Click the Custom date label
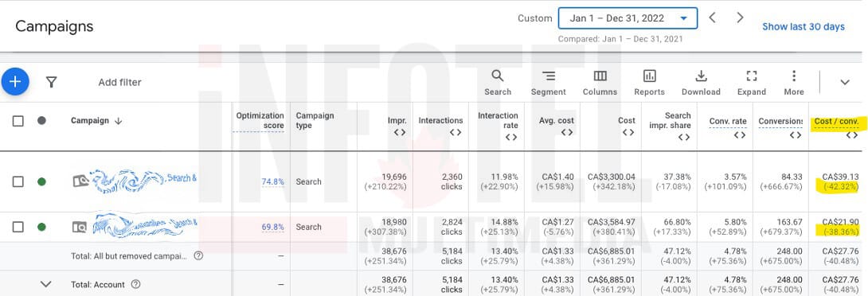Image resolution: width=868 pixels, height=296 pixels. [535, 18]
